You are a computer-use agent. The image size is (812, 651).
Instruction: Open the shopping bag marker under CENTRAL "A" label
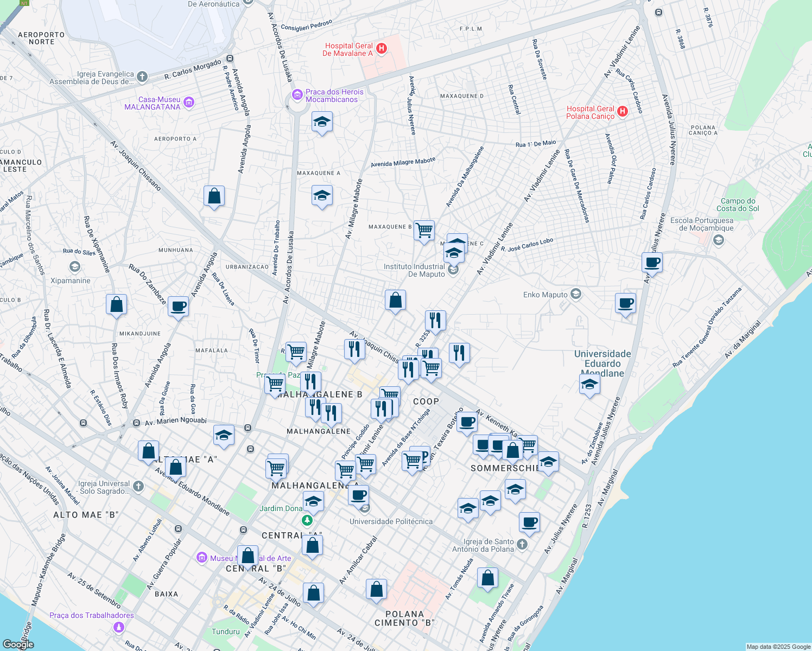click(313, 547)
